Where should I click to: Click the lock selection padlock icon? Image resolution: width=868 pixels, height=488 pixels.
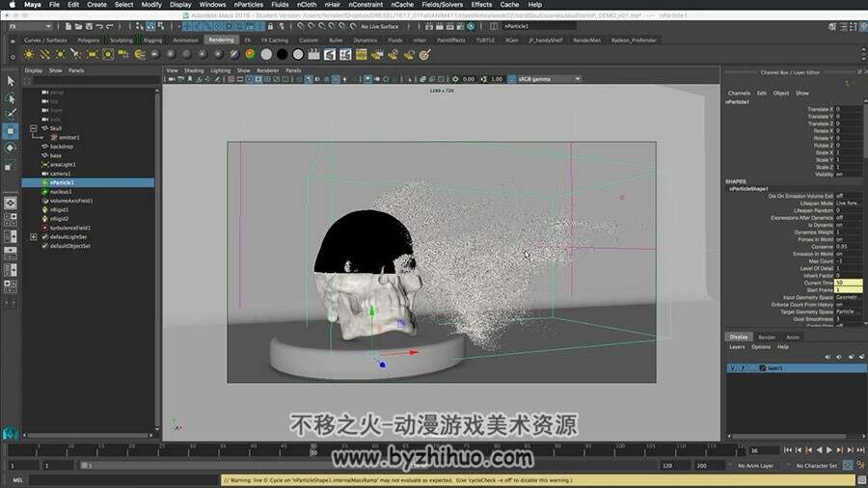point(270,26)
